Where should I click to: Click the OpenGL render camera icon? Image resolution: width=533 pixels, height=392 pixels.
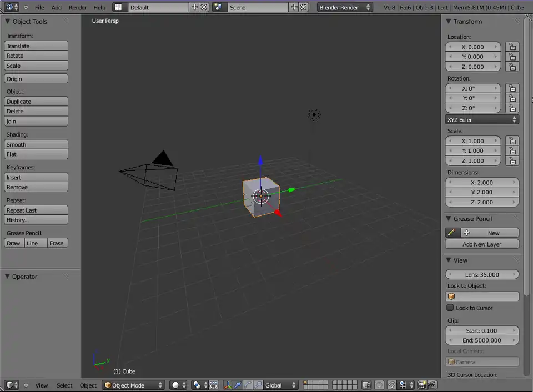(x=422, y=385)
